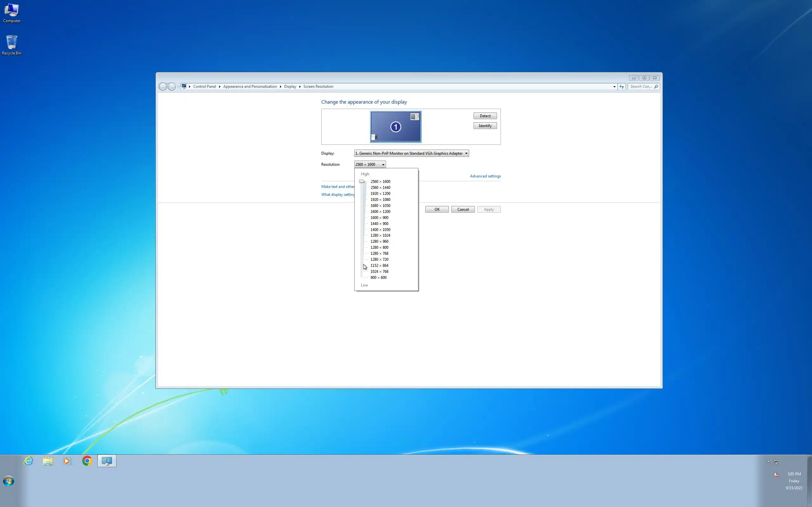Image resolution: width=812 pixels, height=507 pixels.
Task: Click the Start orb button
Action: 9,481
